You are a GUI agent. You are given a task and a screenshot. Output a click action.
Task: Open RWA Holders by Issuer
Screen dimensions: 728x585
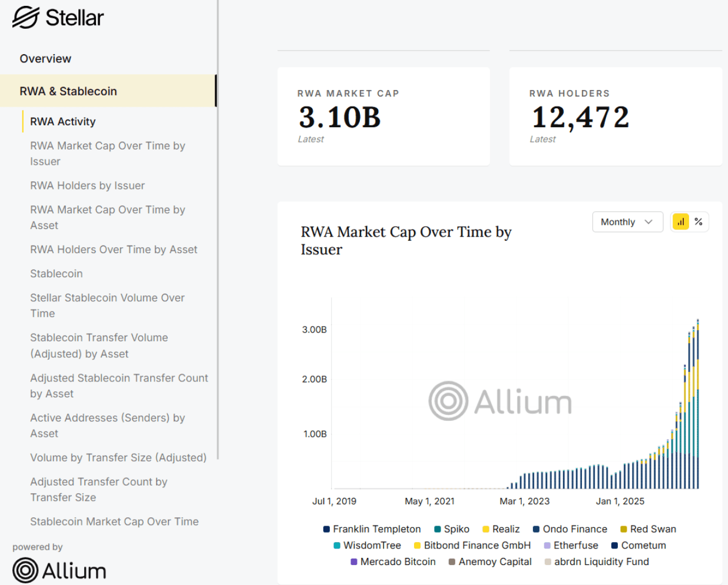[87, 185]
